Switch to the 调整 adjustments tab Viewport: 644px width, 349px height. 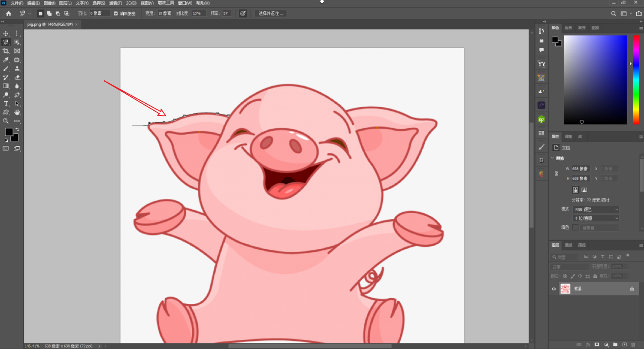click(x=568, y=136)
